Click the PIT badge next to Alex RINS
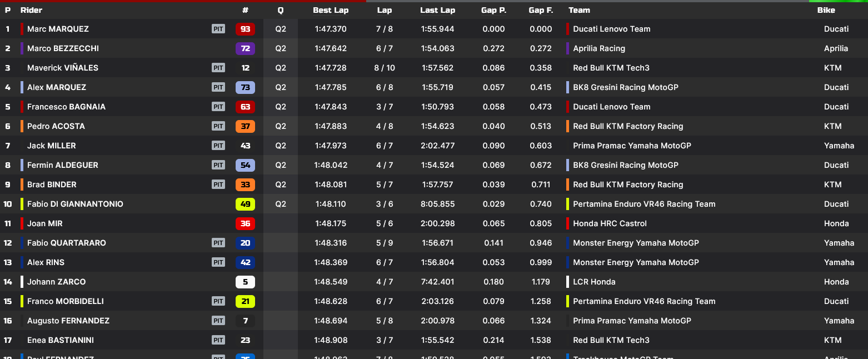Image resolution: width=868 pixels, height=359 pixels. pyautogui.click(x=218, y=262)
